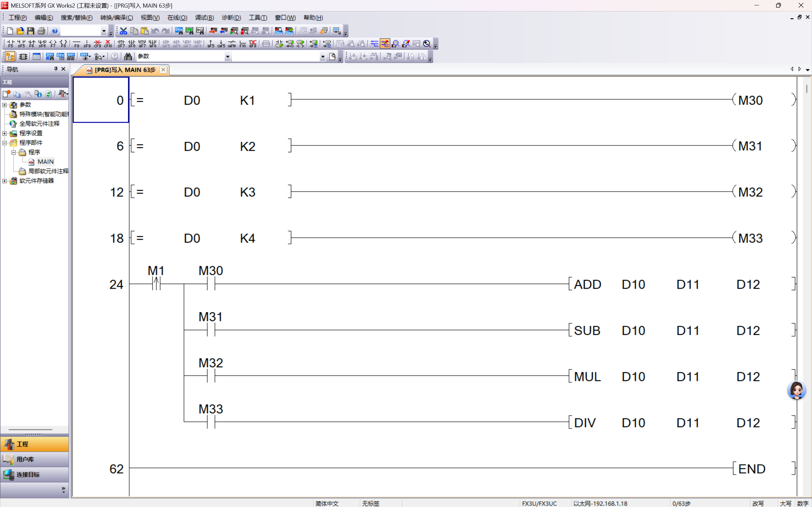Screen dimensions: 812x507
Task: Click the Save project icon
Action: tap(30, 31)
